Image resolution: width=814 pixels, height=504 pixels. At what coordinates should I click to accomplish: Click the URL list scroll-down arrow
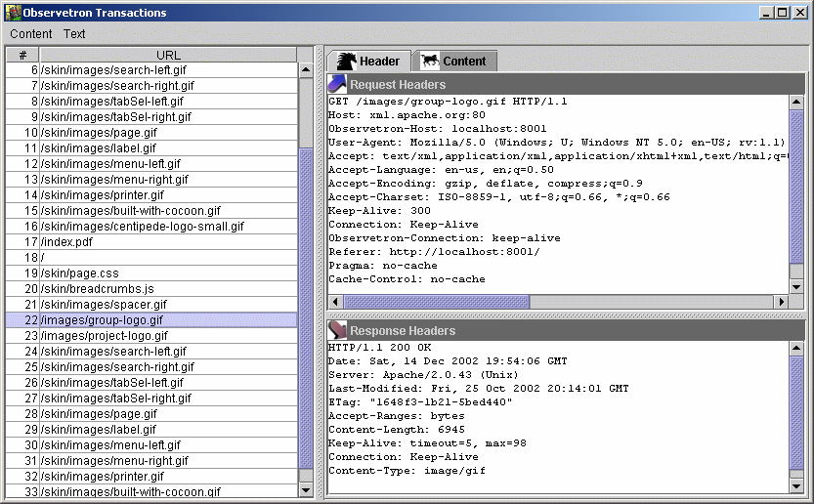[x=306, y=490]
